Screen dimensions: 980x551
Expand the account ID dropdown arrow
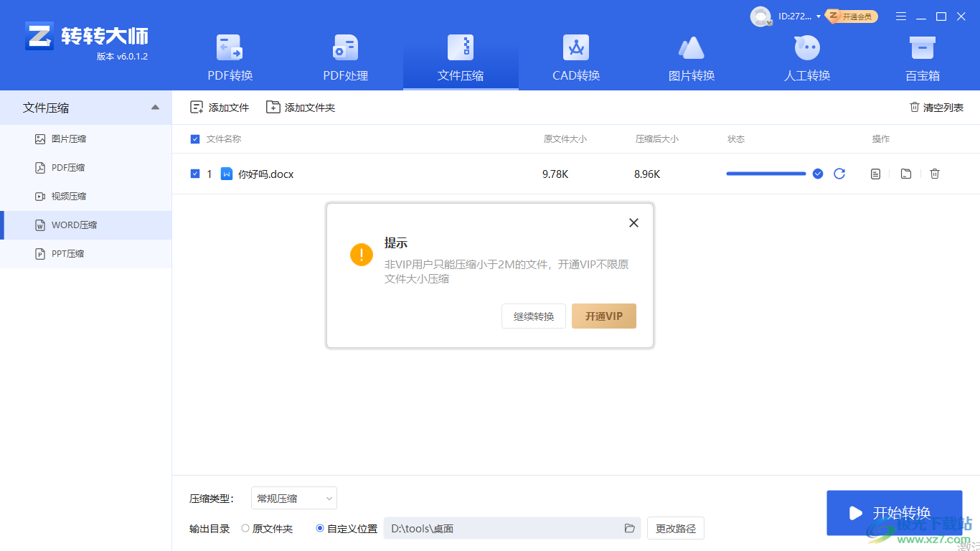[x=819, y=17]
